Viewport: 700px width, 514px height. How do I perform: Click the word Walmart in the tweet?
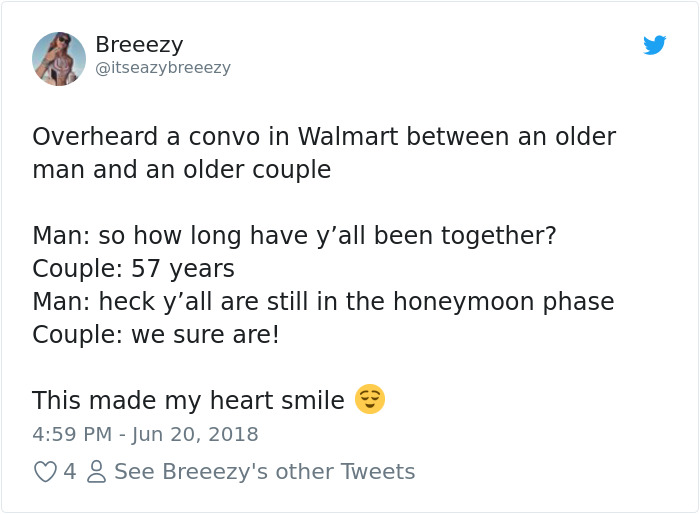(348, 136)
